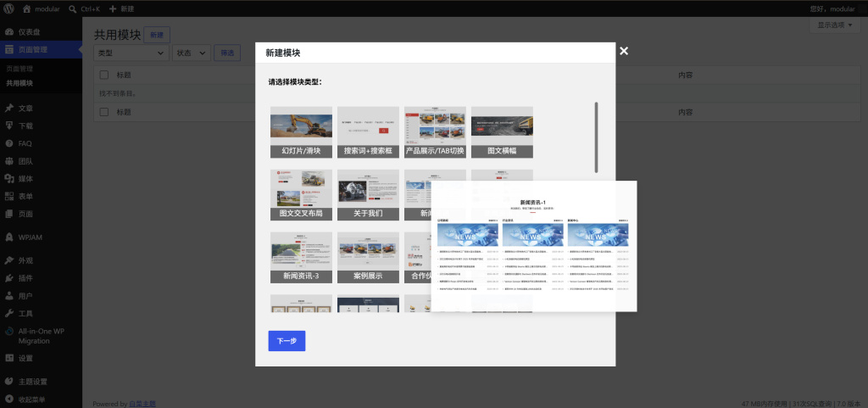Select the 新闻资讯-3 module type

pyautogui.click(x=301, y=258)
